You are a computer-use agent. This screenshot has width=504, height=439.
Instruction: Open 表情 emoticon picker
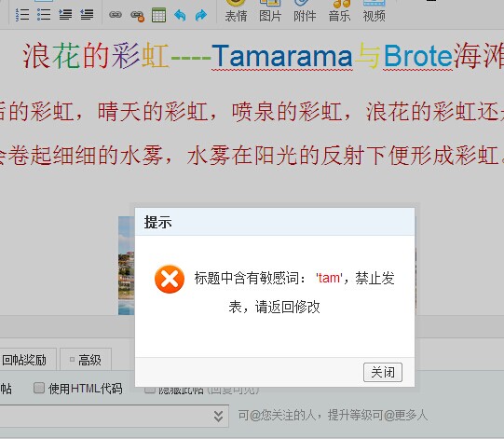pyautogui.click(x=236, y=11)
